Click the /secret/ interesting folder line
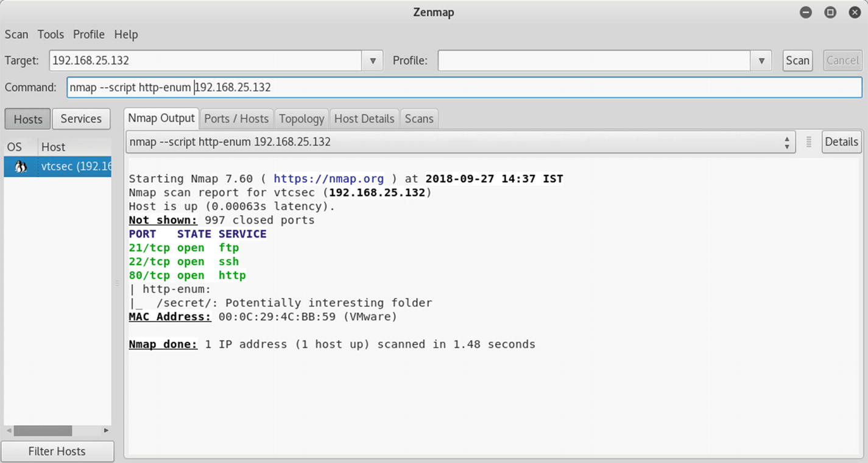 pos(280,303)
